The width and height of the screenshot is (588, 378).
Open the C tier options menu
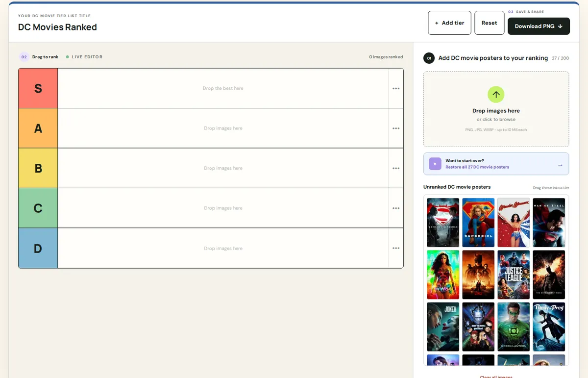click(396, 208)
